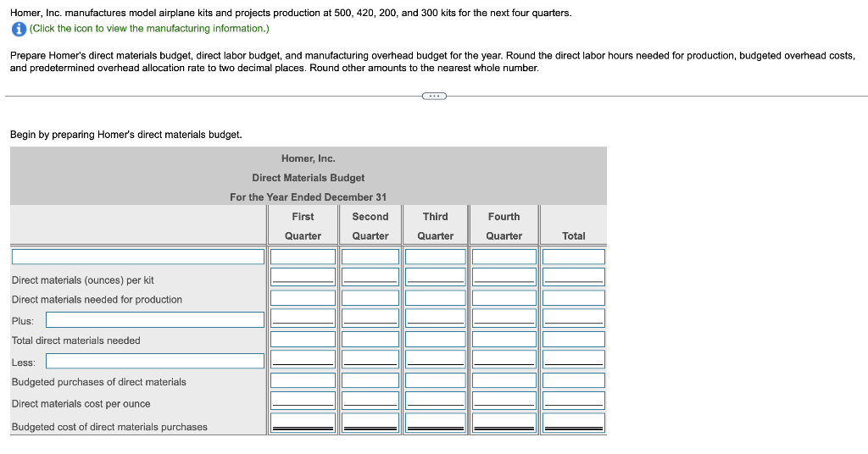Focus Second Quarter total direct materials needed cell
Viewport: 868px width, 454px height.
coord(370,339)
